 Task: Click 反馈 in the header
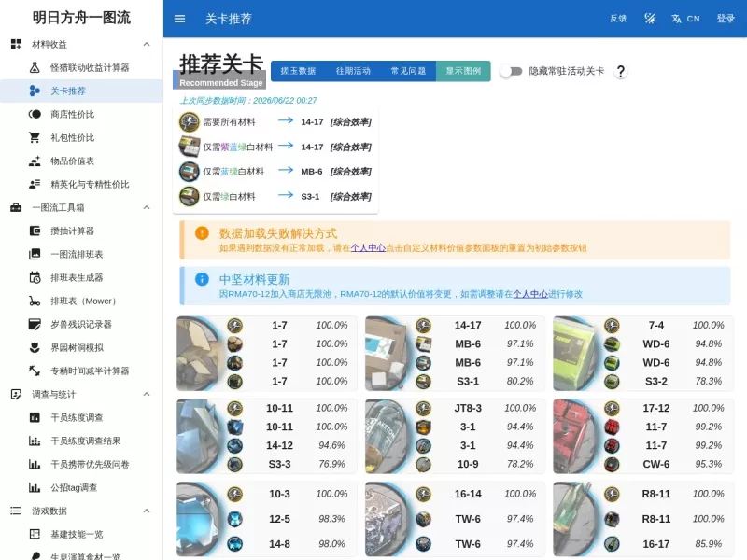click(x=618, y=19)
